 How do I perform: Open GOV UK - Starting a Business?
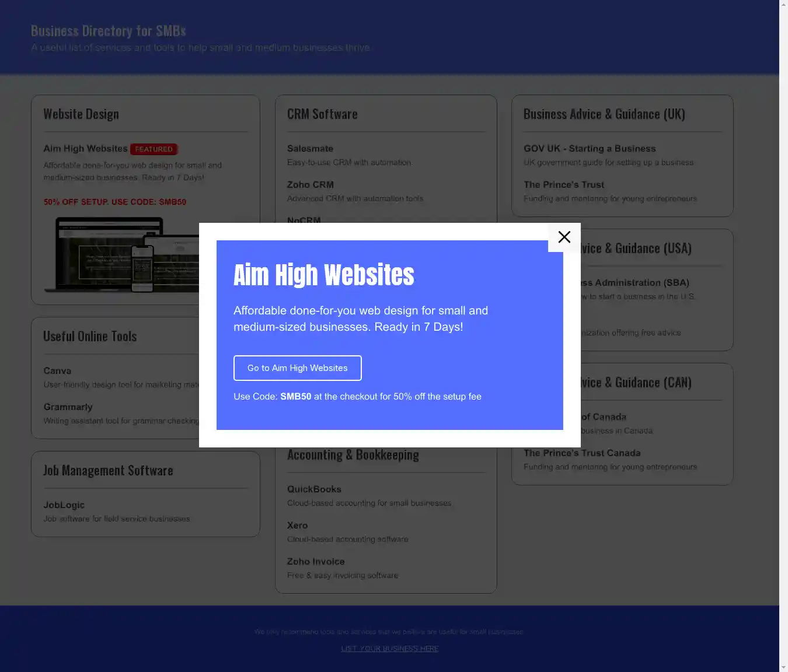(x=589, y=149)
